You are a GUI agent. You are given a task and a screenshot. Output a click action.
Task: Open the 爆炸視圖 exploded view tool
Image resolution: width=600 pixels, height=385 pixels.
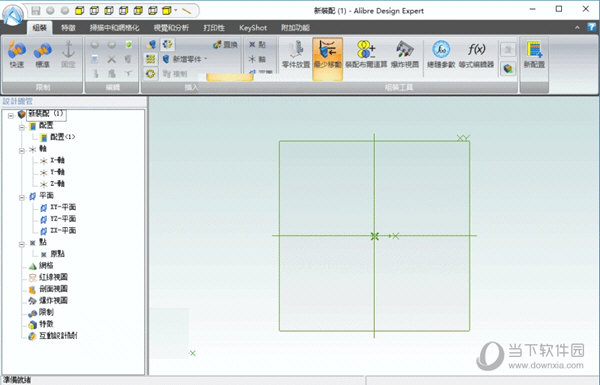(405, 55)
